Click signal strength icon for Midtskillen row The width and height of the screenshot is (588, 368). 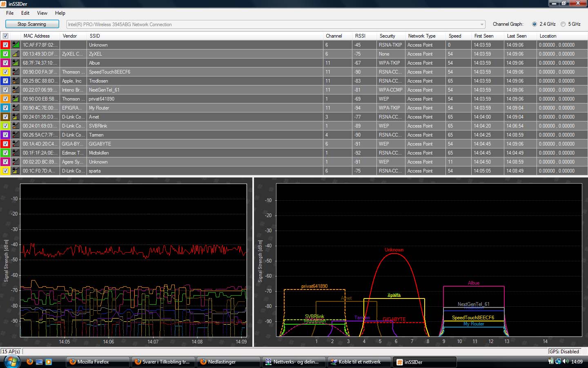pyautogui.click(x=16, y=153)
